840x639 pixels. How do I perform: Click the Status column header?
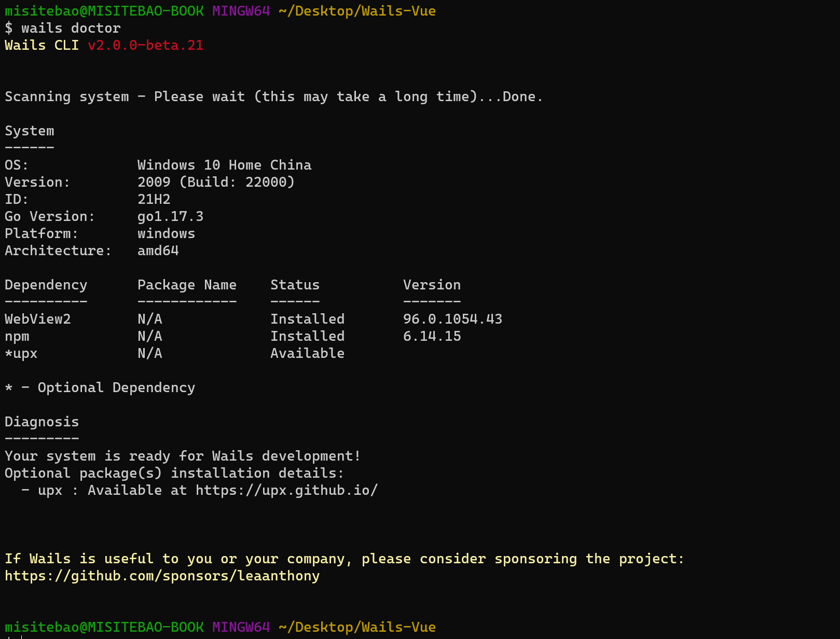tap(295, 284)
